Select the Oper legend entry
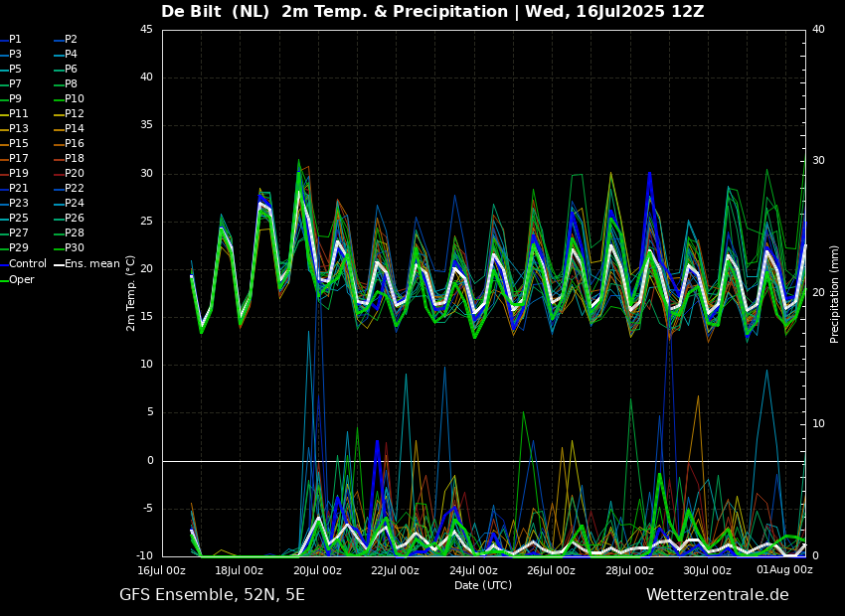This screenshot has width=845, height=616. (x=17, y=279)
